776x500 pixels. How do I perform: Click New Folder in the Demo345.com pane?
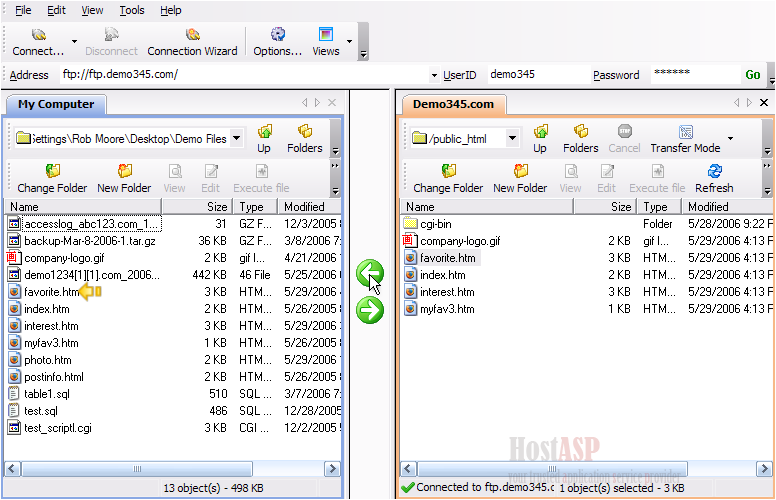click(x=520, y=179)
